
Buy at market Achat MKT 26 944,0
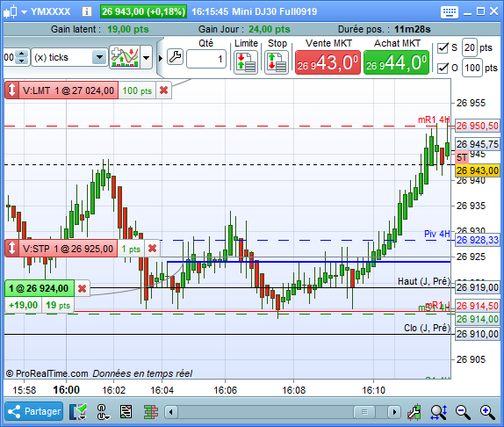(396, 62)
